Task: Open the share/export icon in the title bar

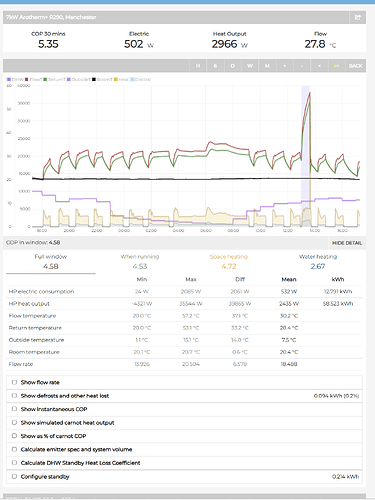Action: [358, 17]
